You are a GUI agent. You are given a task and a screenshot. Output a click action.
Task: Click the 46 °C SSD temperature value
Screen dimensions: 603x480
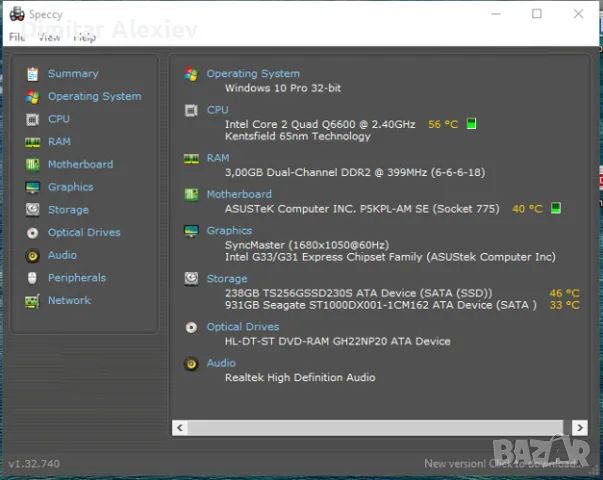coord(564,293)
